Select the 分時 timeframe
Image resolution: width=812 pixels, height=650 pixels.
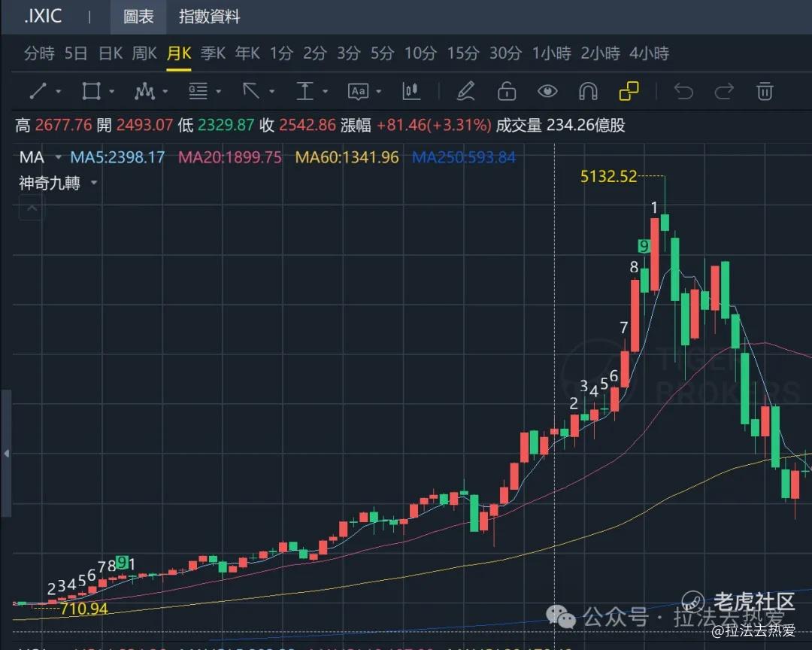pos(39,53)
